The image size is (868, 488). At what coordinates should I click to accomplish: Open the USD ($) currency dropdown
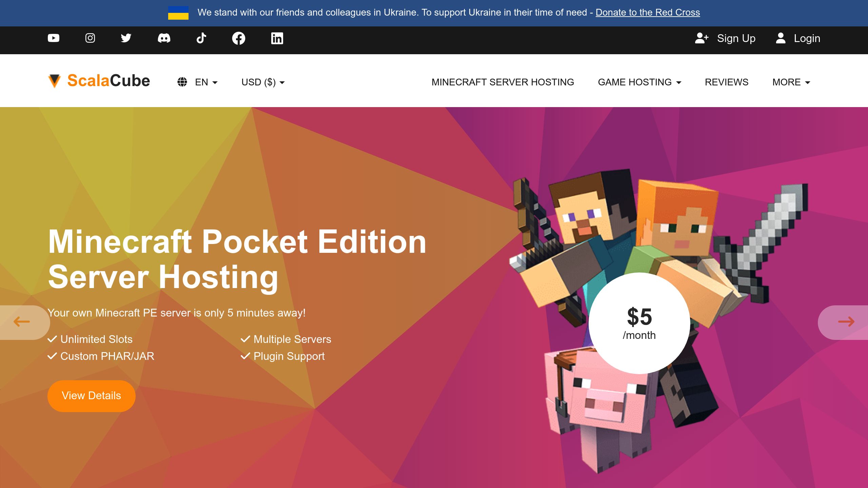(x=263, y=82)
